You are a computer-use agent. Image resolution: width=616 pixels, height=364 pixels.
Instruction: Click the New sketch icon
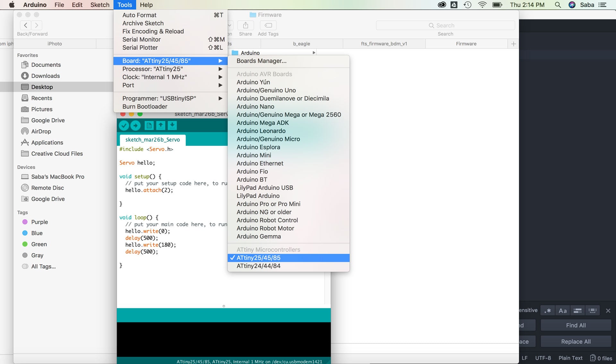coord(149,126)
